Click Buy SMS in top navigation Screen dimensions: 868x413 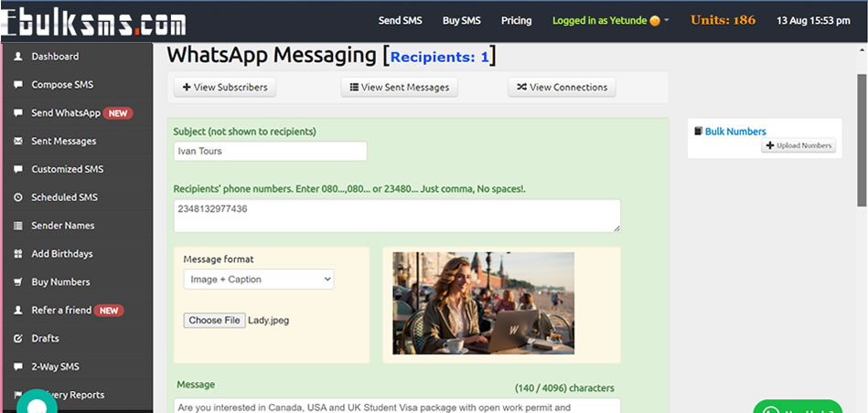coord(462,21)
